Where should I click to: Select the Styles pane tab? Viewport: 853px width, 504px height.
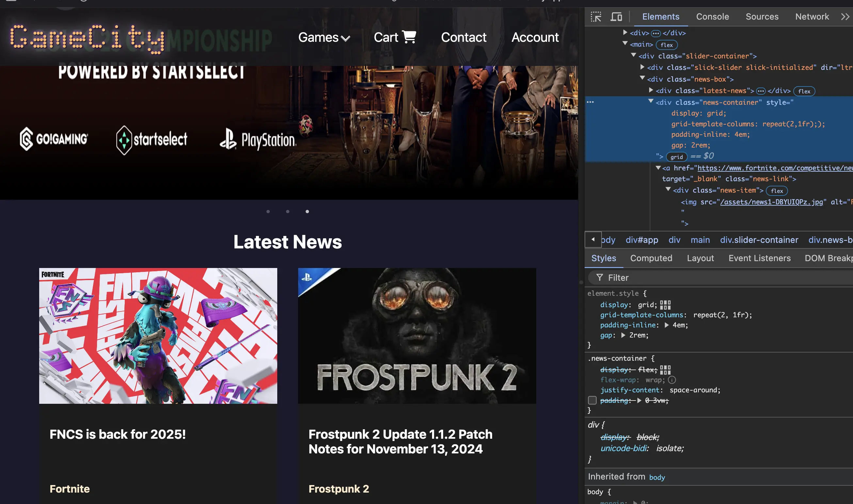point(604,258)
